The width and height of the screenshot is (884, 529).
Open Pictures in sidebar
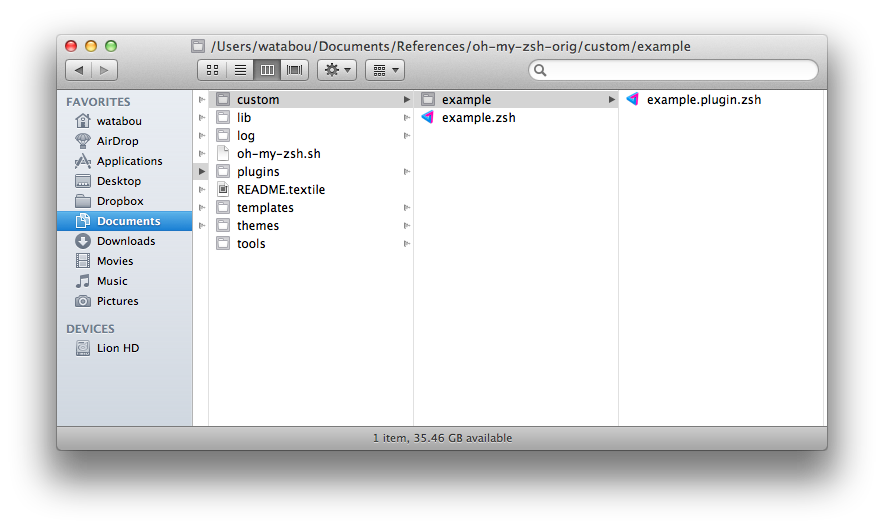pos(125,301)
